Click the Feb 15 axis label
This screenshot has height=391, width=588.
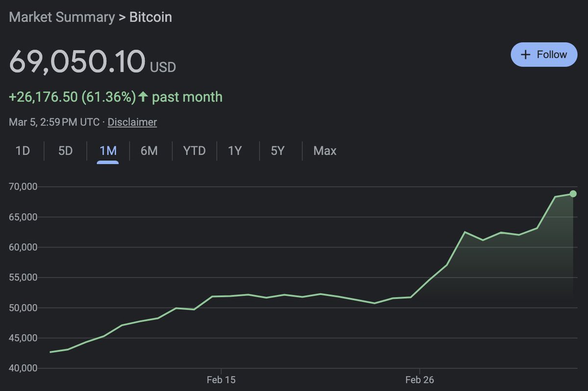(221, 380)
